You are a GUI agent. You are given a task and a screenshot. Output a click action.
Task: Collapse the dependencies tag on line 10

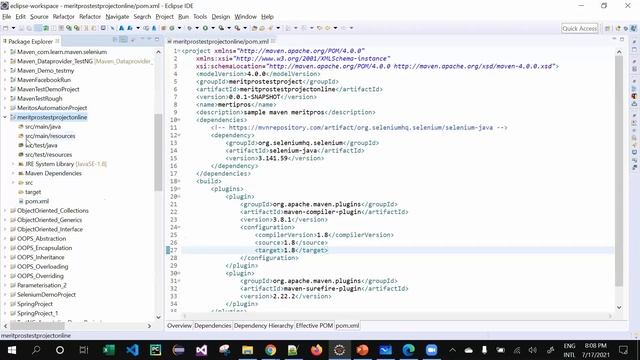pyautogui.click(x=179, y=120)
